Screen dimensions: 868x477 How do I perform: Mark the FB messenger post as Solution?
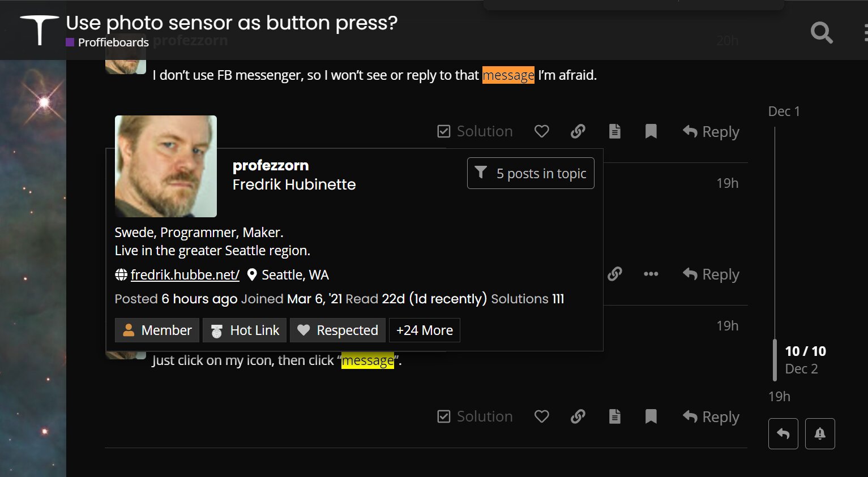point(475,131)
